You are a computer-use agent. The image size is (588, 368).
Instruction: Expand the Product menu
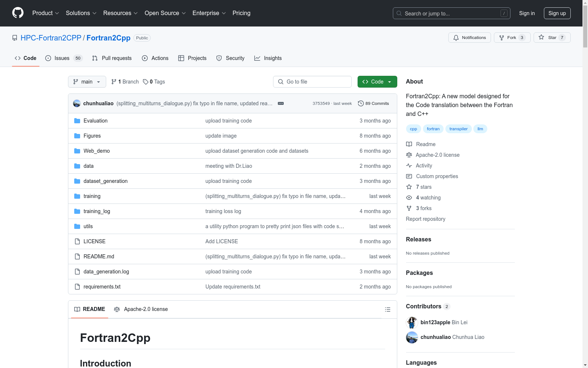46,13
